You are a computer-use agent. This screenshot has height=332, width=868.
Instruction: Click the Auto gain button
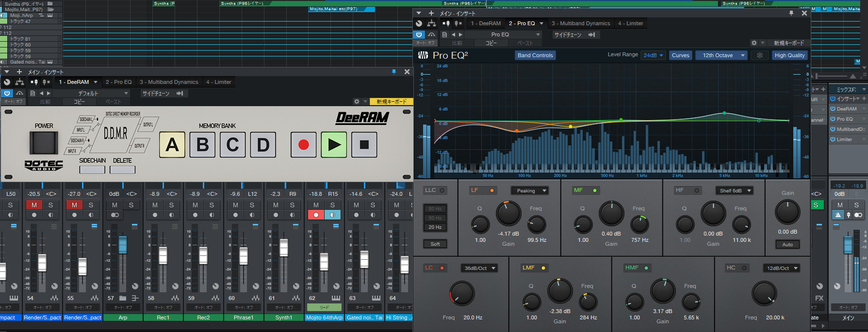tap(787, 244)
